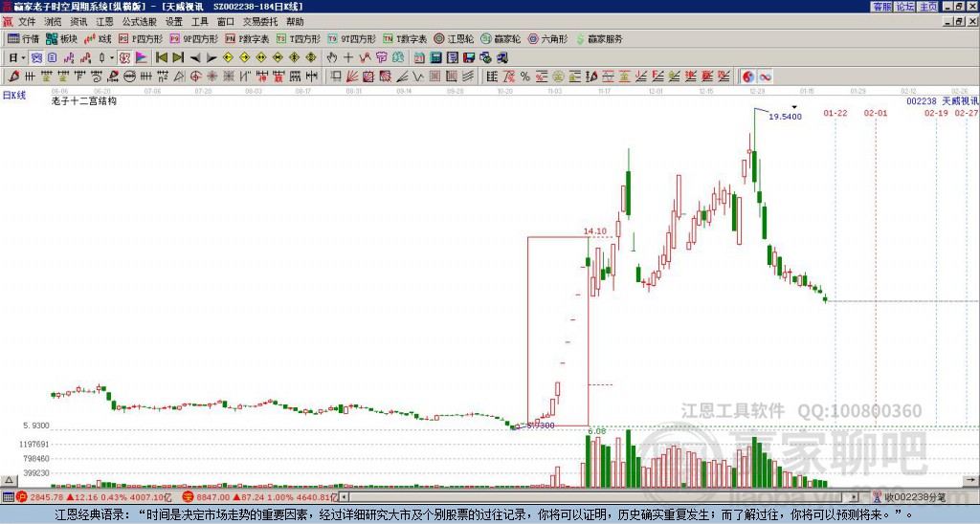The image size is (980, 524).
Task: Open the P数字表 number table
Action: pyautogui.click(x=247, y=38)
